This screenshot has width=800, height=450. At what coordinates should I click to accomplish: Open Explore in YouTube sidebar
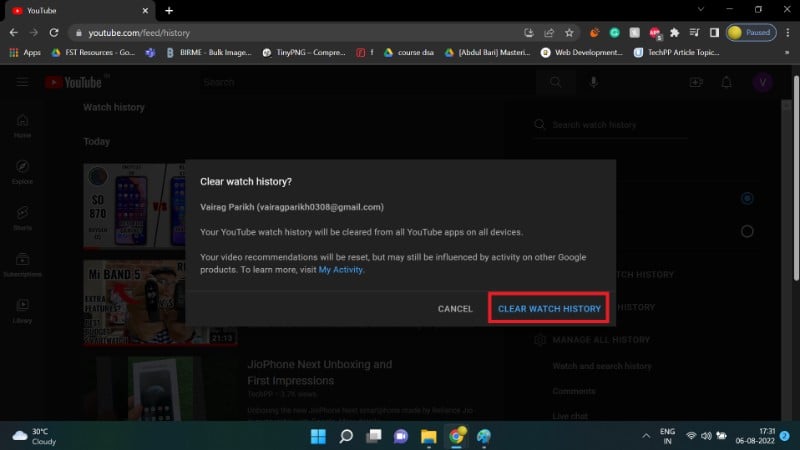(x=22, y=172)
